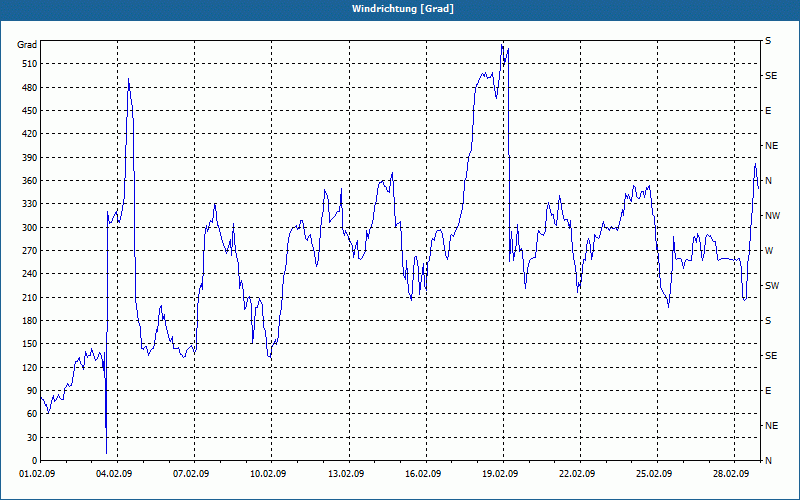Click the SW compass direction label

[772, 286]
